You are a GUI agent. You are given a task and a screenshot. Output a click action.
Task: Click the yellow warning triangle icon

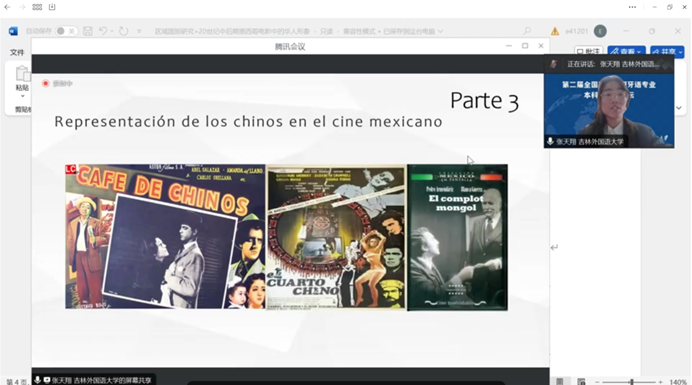555,31
